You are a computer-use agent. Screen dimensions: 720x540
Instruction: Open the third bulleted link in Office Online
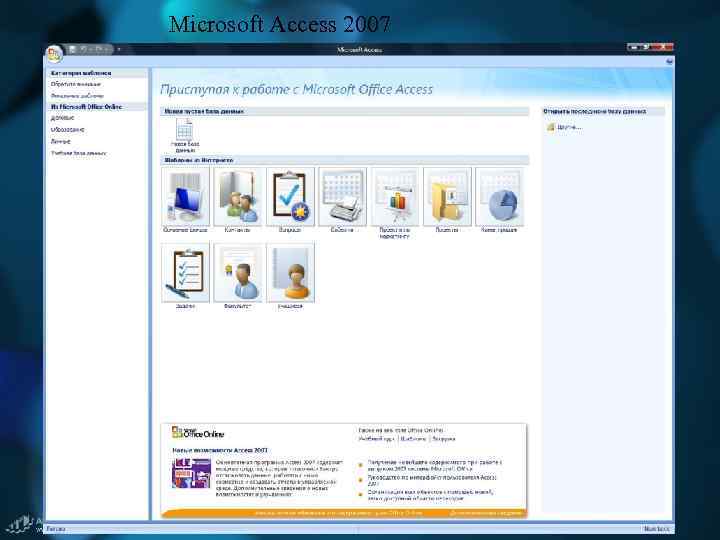point(430,495)
